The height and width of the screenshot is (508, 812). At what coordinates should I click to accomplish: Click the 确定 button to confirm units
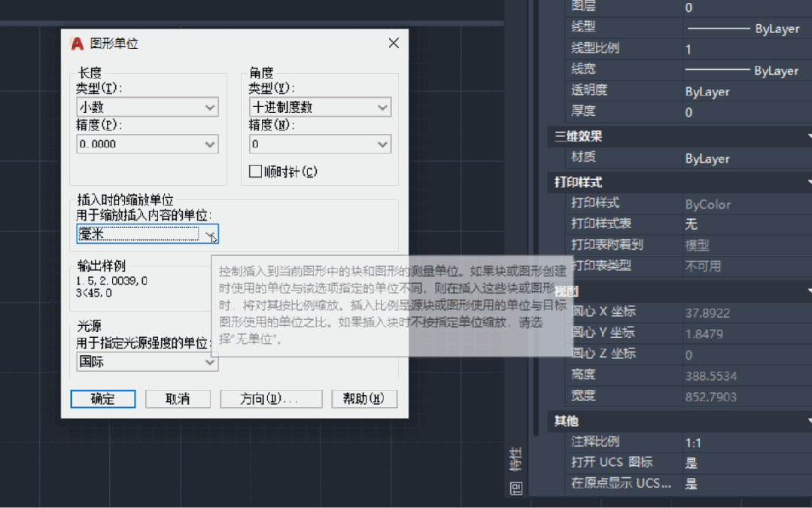[x=102, y=399]
